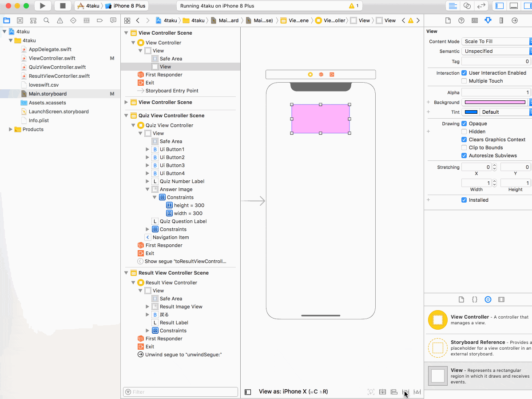Open the Connections inspector arrow icon
Viewport: 532px width, 399px height.
coord(515,20)
